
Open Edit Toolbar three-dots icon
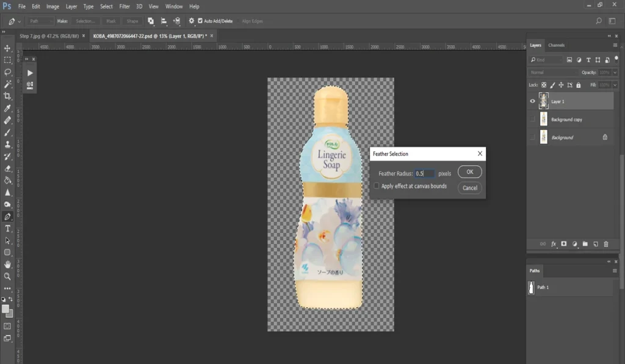point(7,288)
